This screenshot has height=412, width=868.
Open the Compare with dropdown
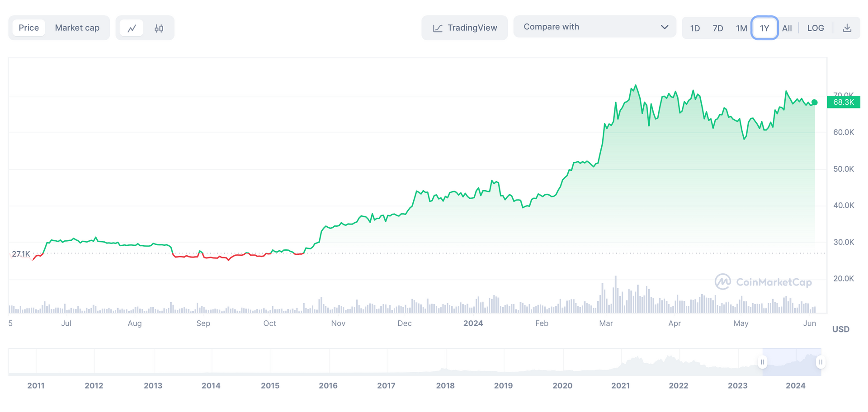tap(595, 27)
